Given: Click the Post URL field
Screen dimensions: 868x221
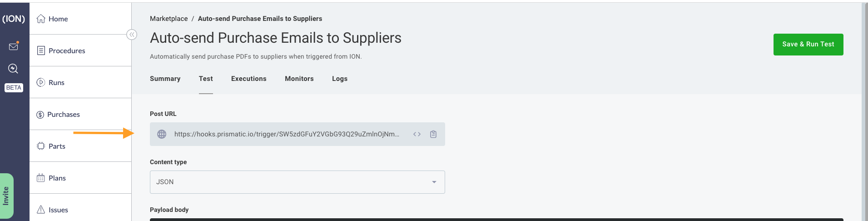Looking at the screenshot, I should point(286,134).
